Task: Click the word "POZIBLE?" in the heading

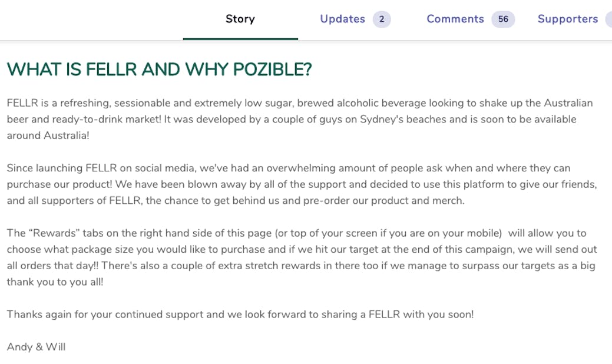Action: point(272,70)
